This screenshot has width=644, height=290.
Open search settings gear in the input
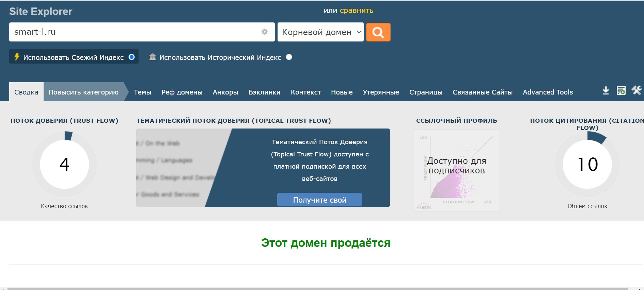[265, 32]
